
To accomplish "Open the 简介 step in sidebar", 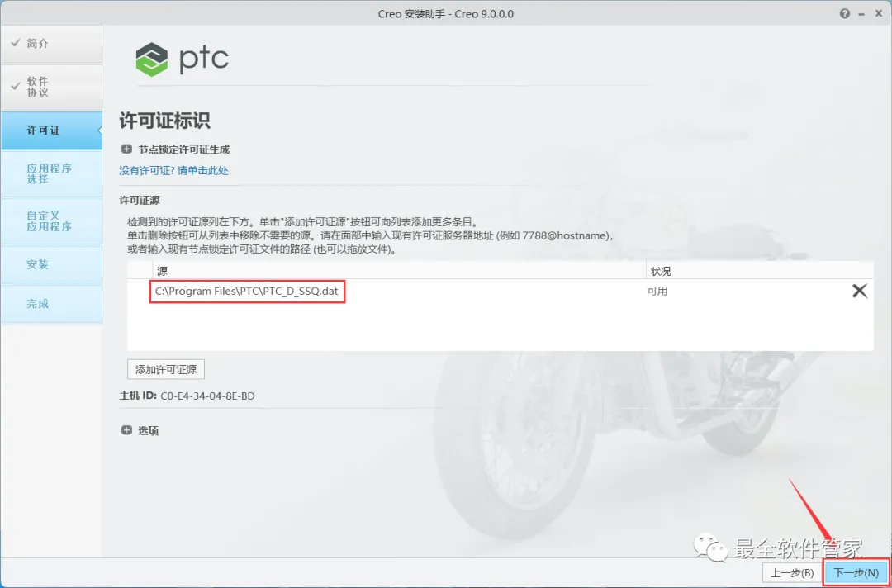I will (x=51, y=44).
